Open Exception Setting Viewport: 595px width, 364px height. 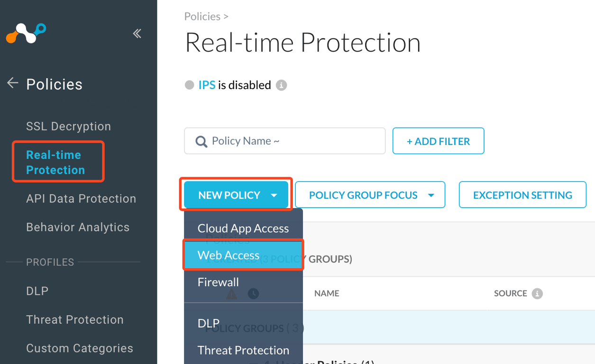click(x=522, y=195)
